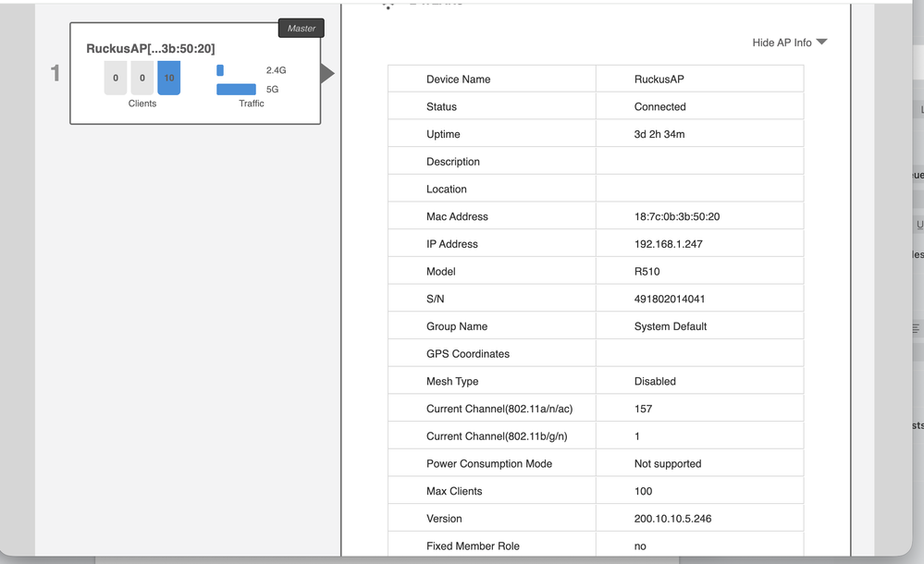This screenshot has width=924, height=564.
Task: Select Mesh Type value Disabled
Action: coord(655,381)
